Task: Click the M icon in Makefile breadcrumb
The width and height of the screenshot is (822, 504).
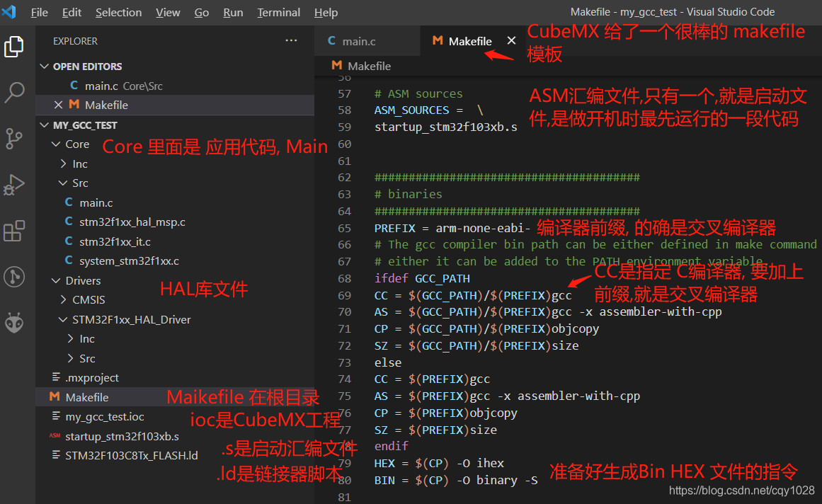Action: click(336, 66)
